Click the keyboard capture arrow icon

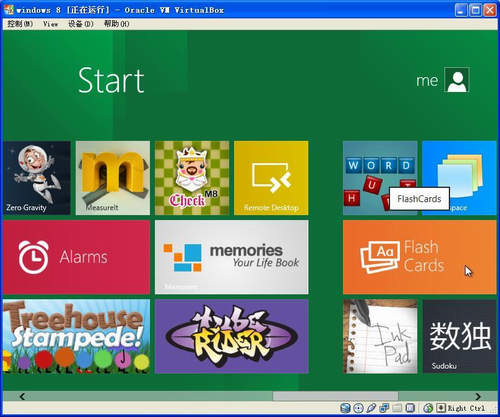441,408
